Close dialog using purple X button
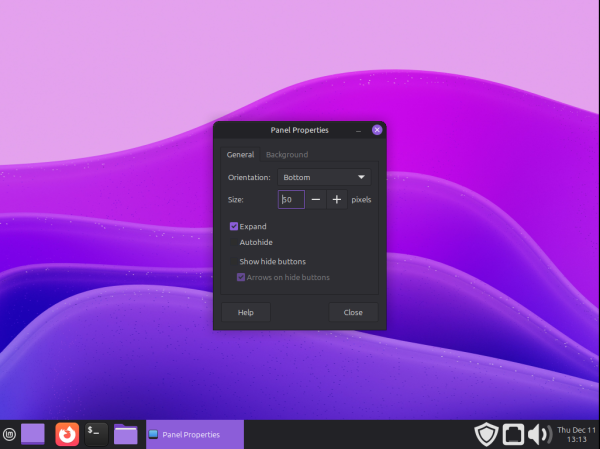 (x=377, y=130)
